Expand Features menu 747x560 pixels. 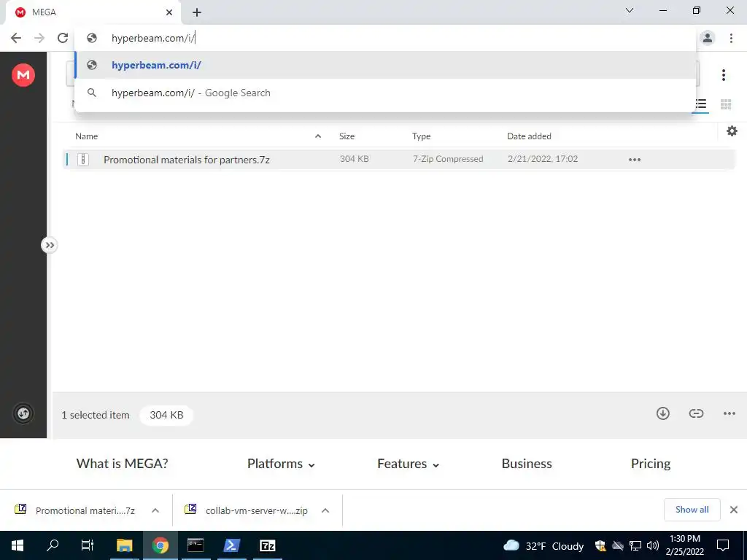pyautogui.click(x=409, y=464)
